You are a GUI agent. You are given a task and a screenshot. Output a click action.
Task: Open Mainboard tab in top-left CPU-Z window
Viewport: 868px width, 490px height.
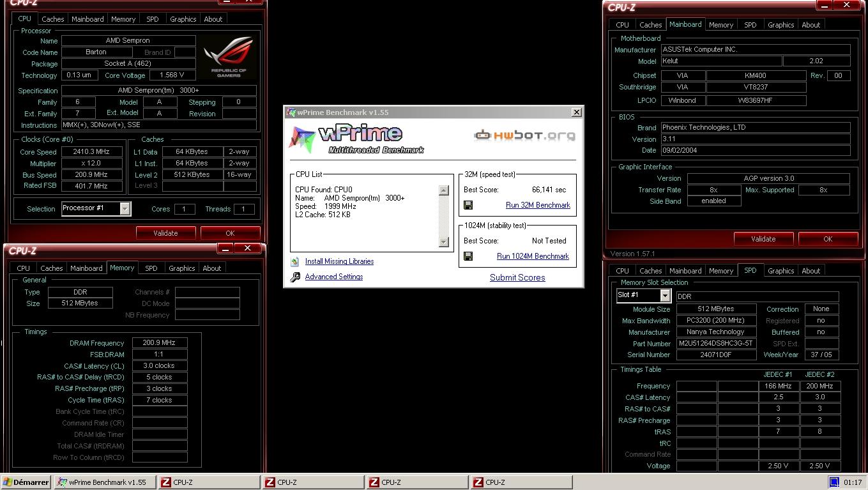[87, 19]
